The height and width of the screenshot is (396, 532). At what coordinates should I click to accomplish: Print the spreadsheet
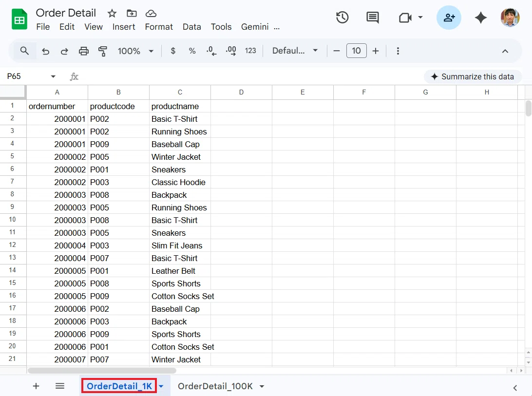pyautogui.click(x=83, y=51)
